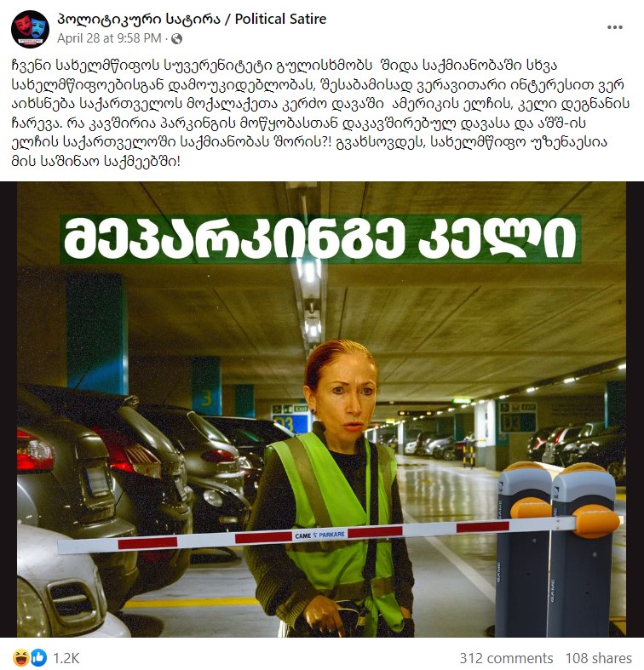
Task: Click the CAME PARKARE label on barrier
Action: [319, 535]
